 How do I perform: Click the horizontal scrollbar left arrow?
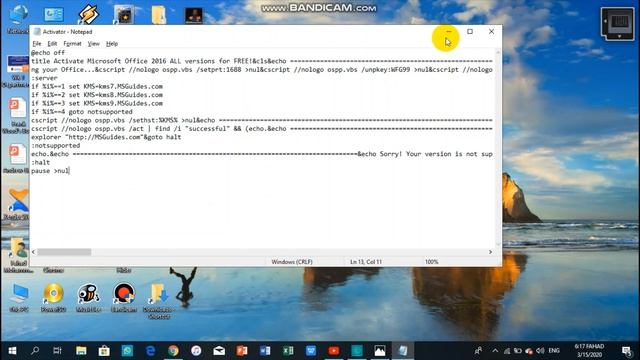click(x=33, y=252)
